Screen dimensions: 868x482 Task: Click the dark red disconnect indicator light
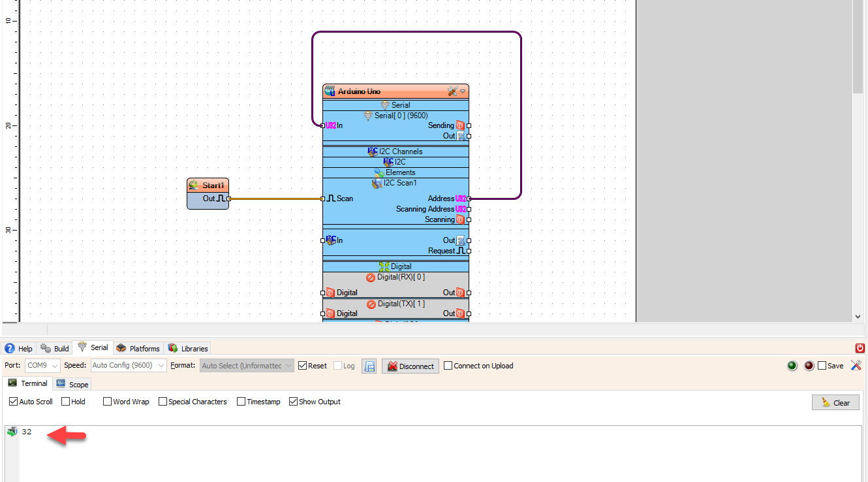click(809, 366)
